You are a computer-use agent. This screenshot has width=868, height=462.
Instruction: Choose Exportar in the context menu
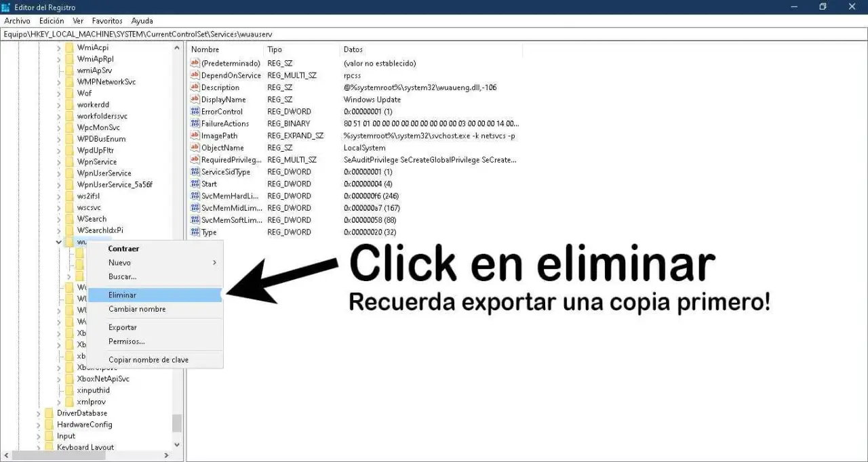[155, 328]
